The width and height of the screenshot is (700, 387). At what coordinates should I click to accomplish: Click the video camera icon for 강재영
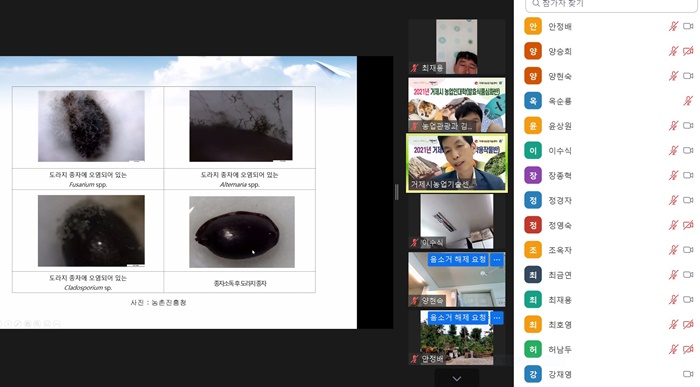[x=688, y=374]
